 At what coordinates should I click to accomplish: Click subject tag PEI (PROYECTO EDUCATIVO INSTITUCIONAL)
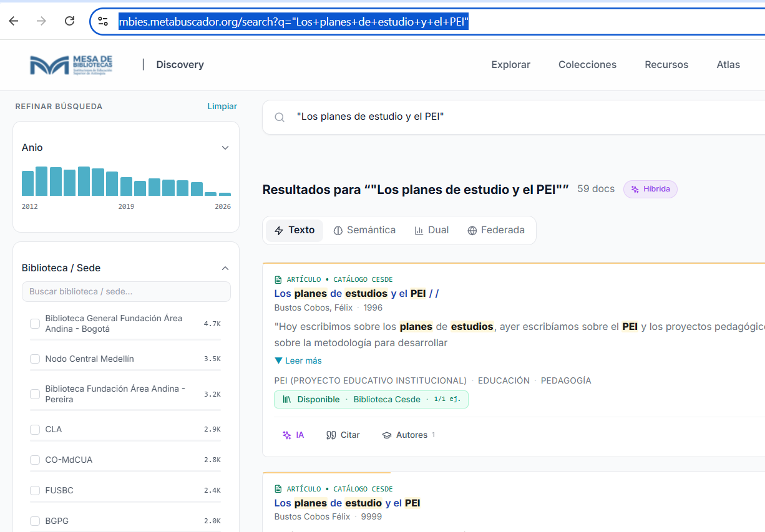(371, 381)
